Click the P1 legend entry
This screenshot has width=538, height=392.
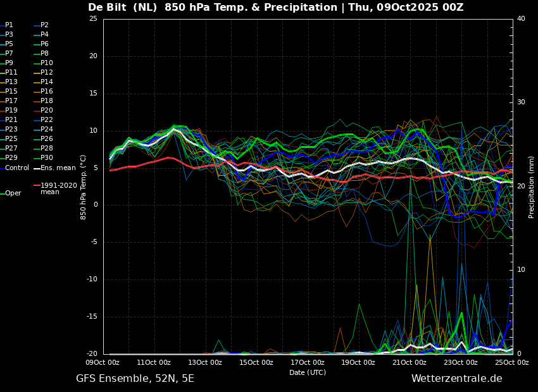tap(7, 25)
